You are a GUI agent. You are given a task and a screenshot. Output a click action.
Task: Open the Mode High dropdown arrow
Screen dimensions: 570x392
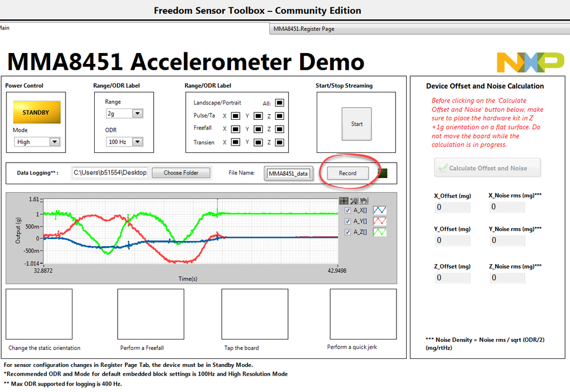point(55,142)
